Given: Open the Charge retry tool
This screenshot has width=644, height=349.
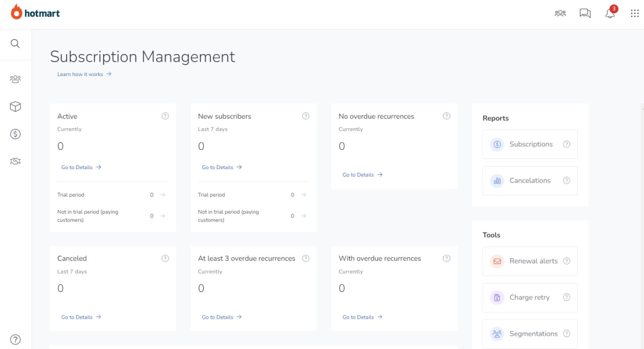Looking at the screenshot, I should pos(530,297).
